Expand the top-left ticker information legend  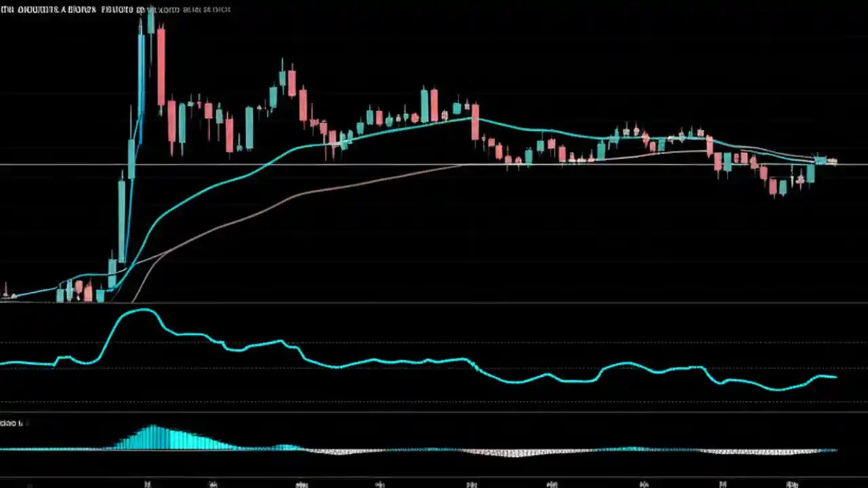point(115,9)
